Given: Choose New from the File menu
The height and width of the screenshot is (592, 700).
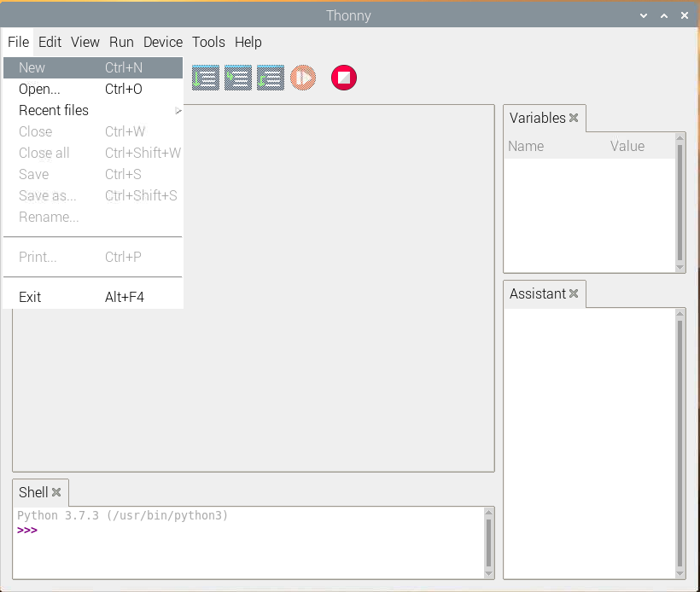Looking at the screenshot, I should pos(93,67).
